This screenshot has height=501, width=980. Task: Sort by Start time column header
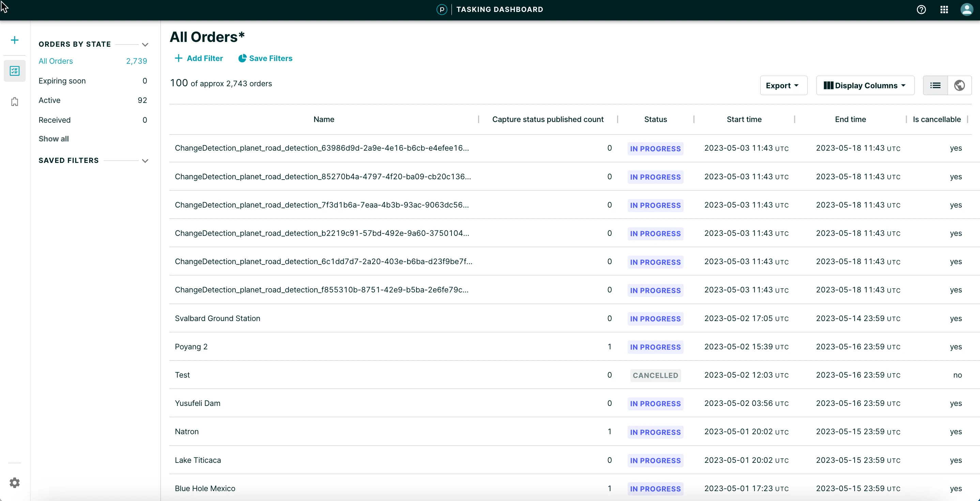point(744,119)
